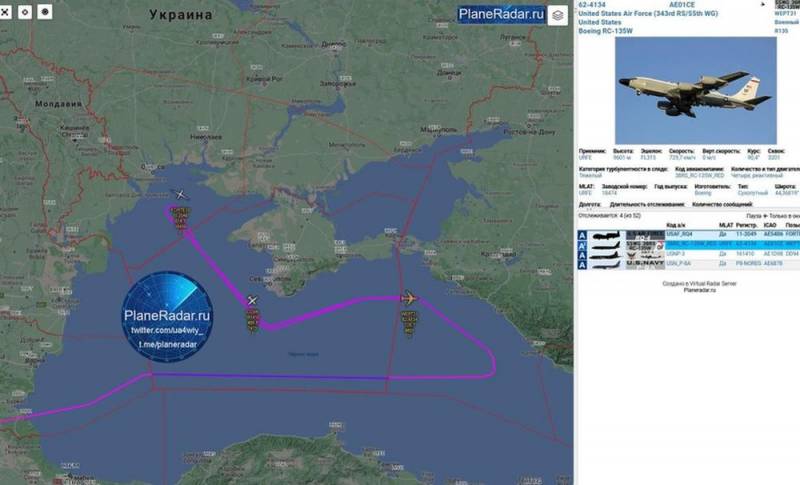The image size is (800, 485).
Task: Select the USN_P-8A row code
Action: click(681, 264)
